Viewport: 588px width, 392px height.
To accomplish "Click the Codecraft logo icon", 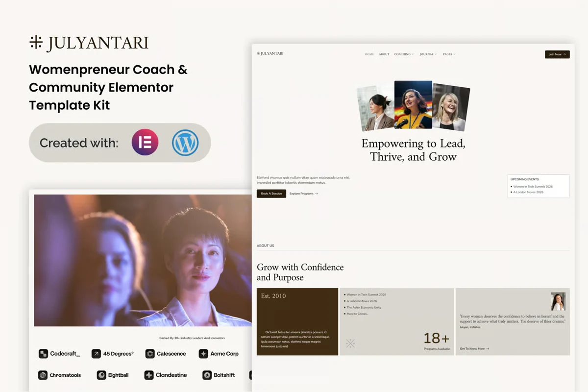I will click(43, 353).
